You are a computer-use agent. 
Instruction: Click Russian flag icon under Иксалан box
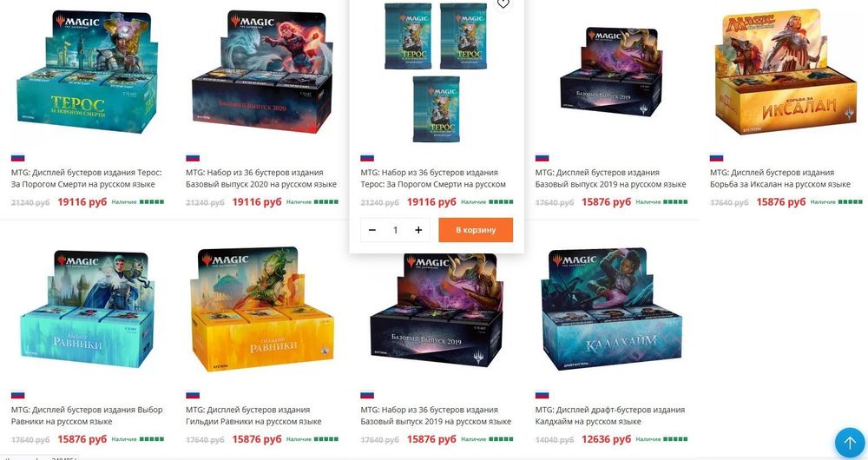point(716,158)
